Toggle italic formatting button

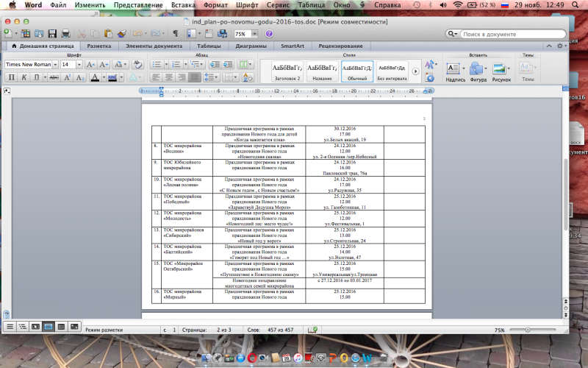(x=24, y=77)
